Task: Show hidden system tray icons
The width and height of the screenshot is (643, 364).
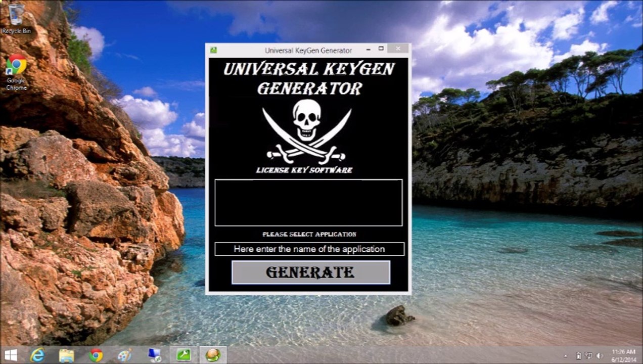Action: [x=565, y=355]
